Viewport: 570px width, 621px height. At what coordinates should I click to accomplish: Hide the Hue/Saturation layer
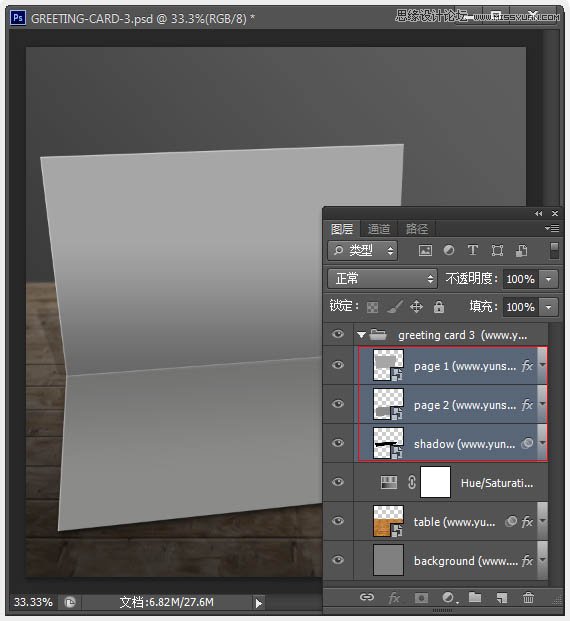coord(338,482)
